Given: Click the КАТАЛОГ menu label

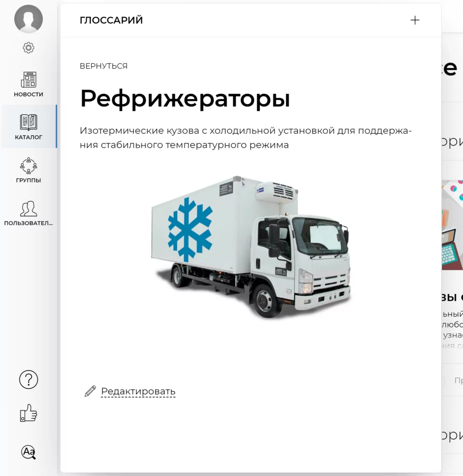Looking at the screenshot, I should click(28, 137).
